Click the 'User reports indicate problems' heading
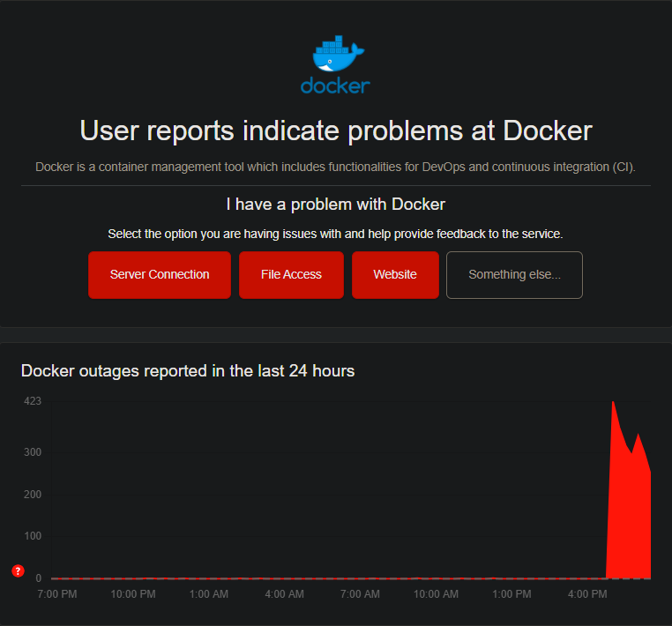The width and height of the screenshot is (672, 626). 336,130
